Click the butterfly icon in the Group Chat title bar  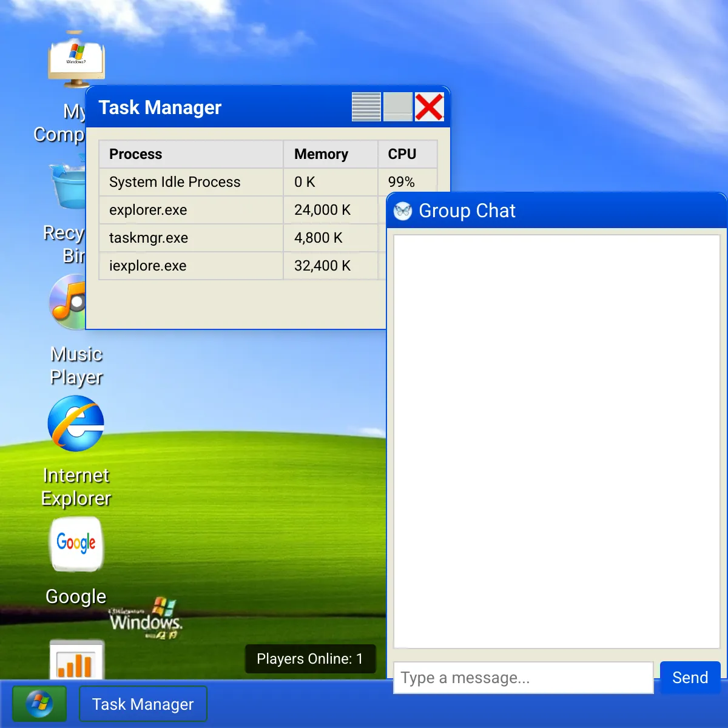coord(402,211)
